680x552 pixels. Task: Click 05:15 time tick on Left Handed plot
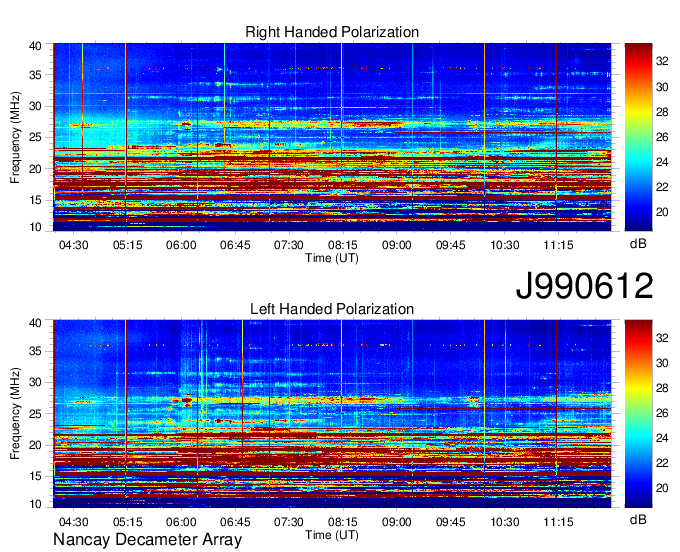[x=128, y=522]
